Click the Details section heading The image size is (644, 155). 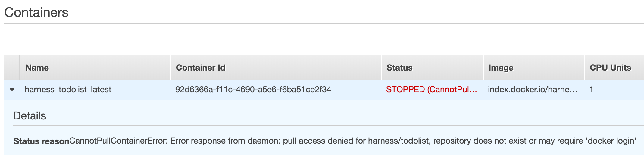point(30,116)
